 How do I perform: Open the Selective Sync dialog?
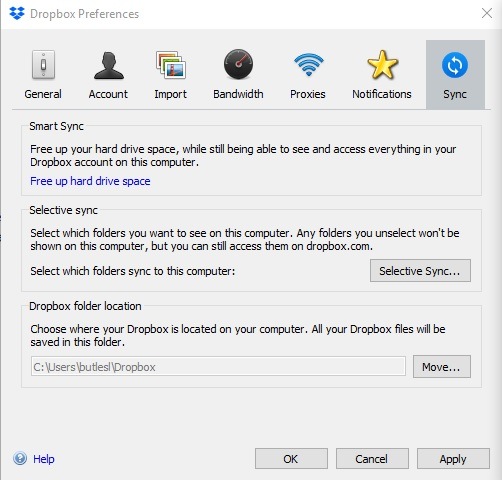click(420, 271)
